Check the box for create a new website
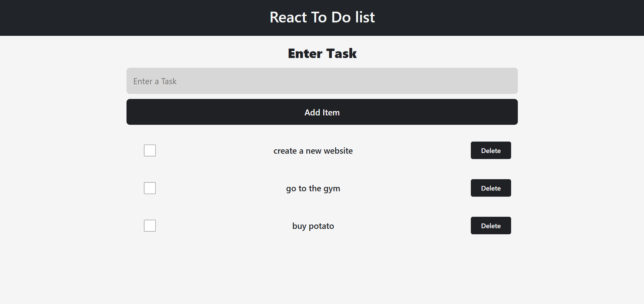This screenshot has height=304, width=644. 150,151
